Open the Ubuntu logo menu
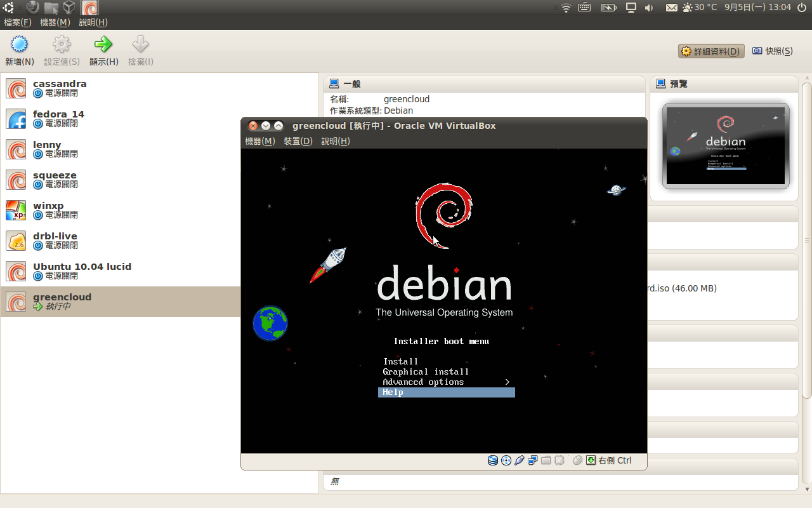 (x=9, y=8)
